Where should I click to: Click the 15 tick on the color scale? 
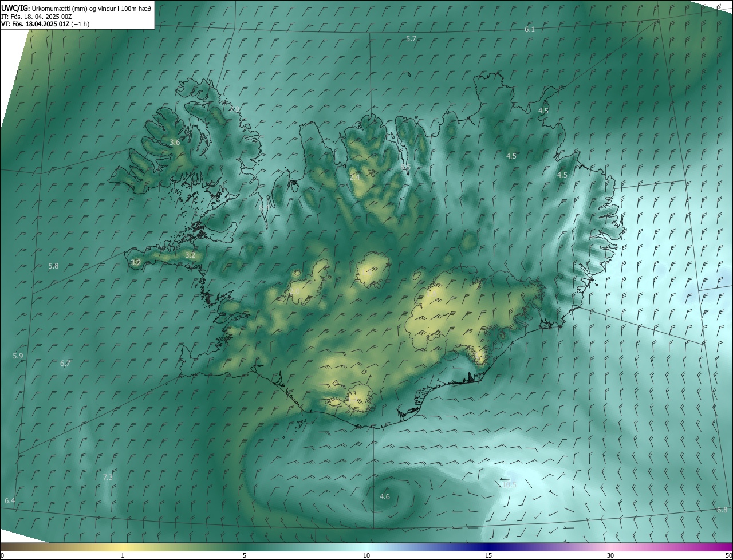[x=488, y=555]
